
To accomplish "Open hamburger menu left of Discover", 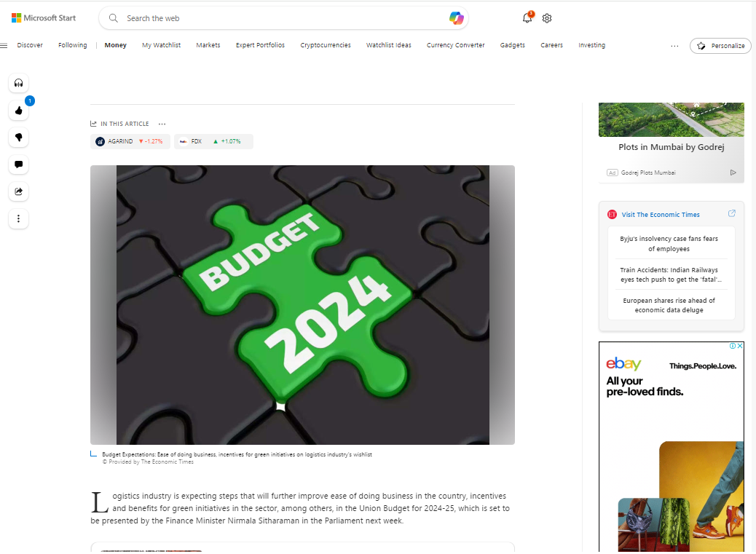I will click(x=4, y=45).
